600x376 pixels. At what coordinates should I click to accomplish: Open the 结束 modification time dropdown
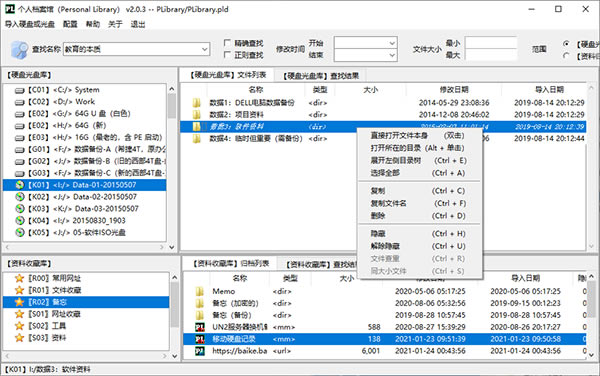pyautogui.click(x=392, y=55)
